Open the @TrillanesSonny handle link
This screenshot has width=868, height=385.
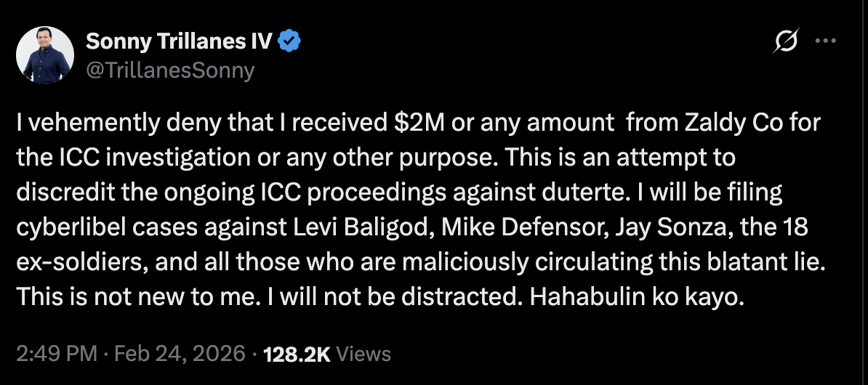[x=171, y=70]
